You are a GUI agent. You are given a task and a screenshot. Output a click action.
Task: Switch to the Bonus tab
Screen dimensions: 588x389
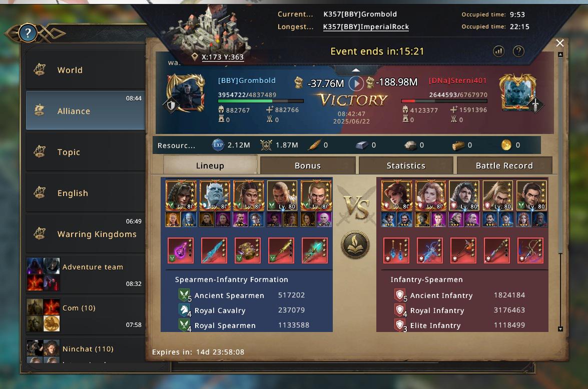pyautogui.click(x=308, y=165)
